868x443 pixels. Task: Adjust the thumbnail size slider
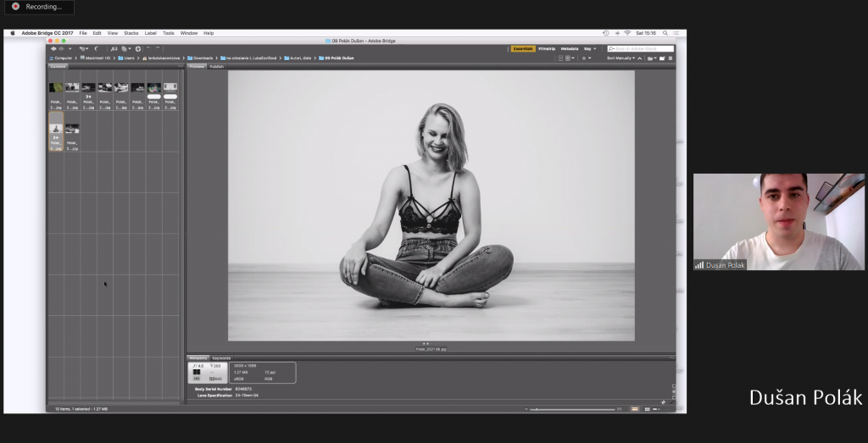[x=573, y=409]
